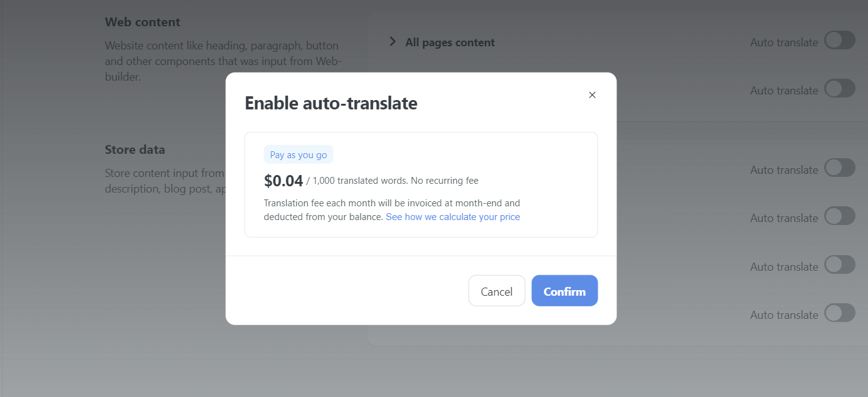The width and height of the screenshot is (868, 397).
Task: Toggle the first Auto translate switch in Store data
Action: pos(840,168)
